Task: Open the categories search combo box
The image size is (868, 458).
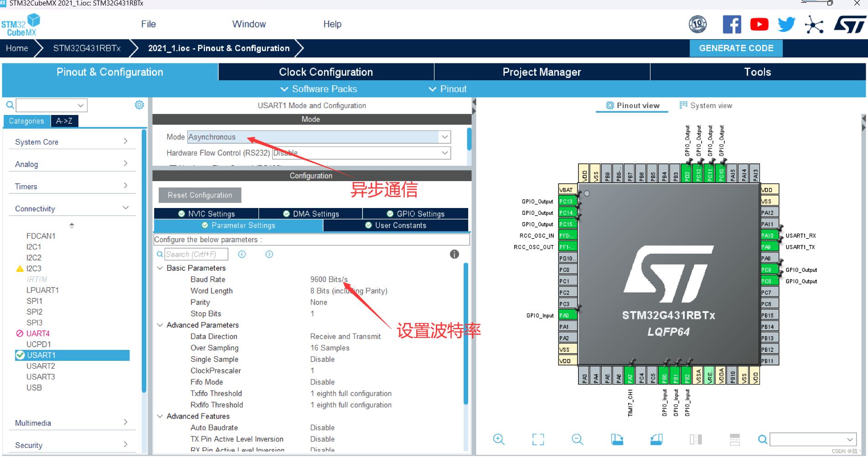Action: [x=52, y=105]
